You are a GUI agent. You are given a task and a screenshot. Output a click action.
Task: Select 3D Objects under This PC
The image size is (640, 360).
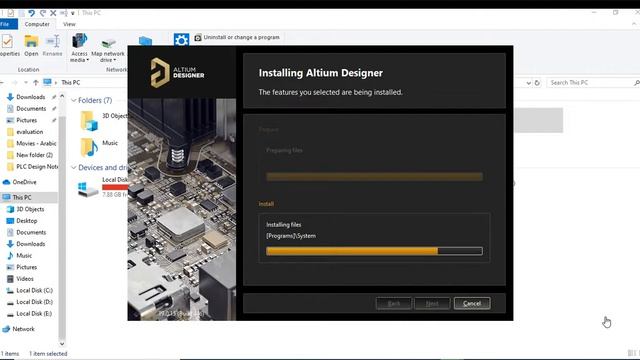[30, 209]
